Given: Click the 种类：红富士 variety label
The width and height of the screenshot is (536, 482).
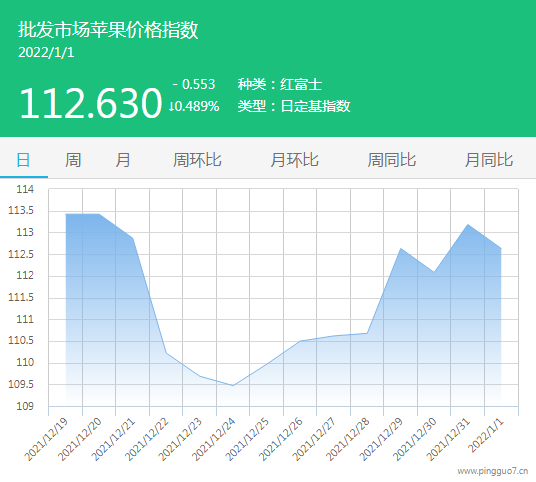Looking at the screenshot, I should tap(280, 84).
